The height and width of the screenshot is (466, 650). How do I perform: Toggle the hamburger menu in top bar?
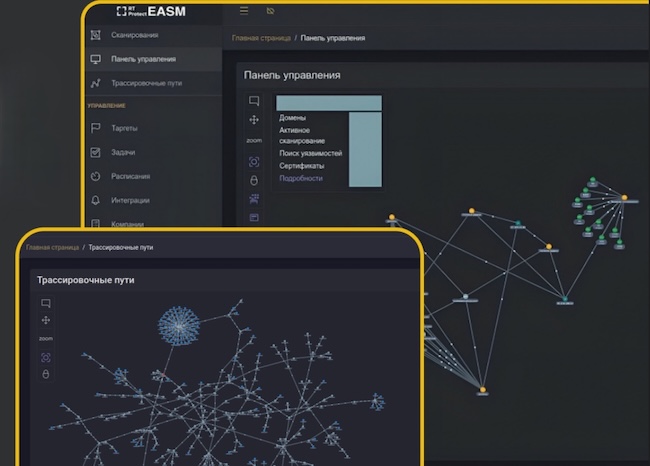pyautogui.click(x=244, y=11)
